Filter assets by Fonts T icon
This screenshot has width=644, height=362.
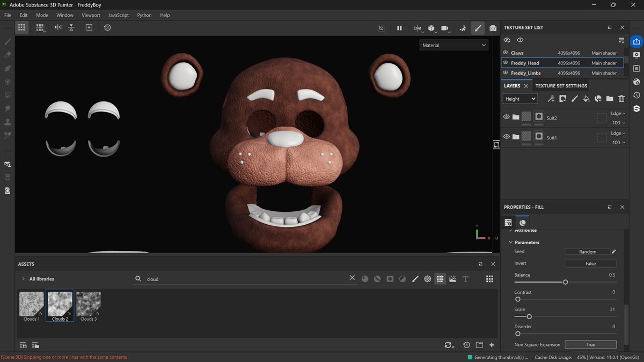tap(465, 279)
